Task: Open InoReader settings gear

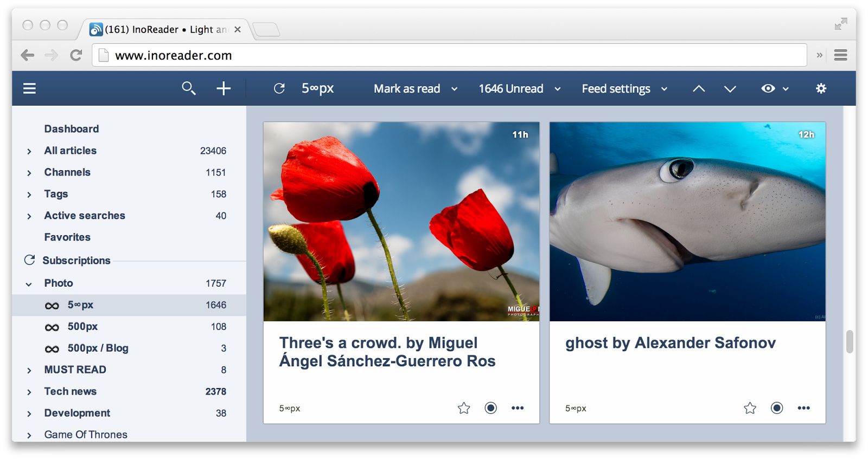Action: [821, 88]
